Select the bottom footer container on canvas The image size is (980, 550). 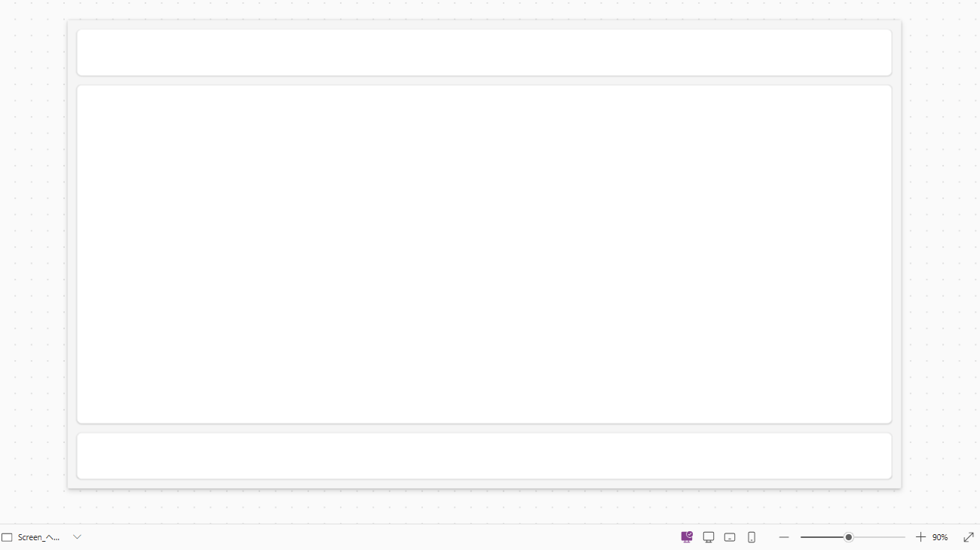point(484,456)
